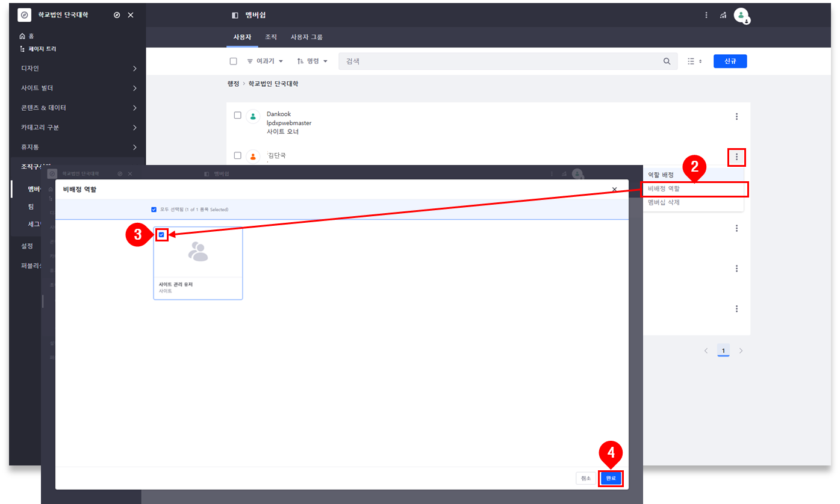The height and width of the screenshot is (504, 840).
Task: Open the 여과기 filter dropdown
Action: 265,61
